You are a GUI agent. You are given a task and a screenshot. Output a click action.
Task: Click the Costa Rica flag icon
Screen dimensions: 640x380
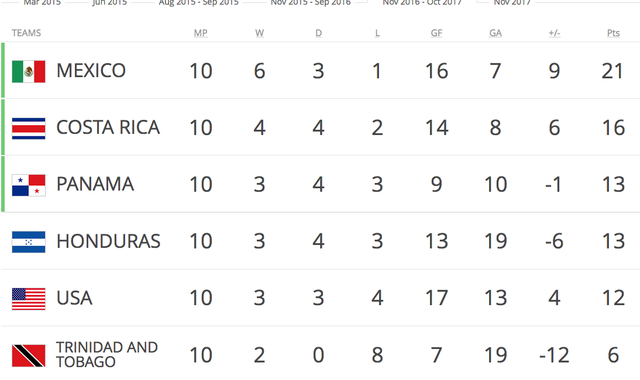pos(29,129)
